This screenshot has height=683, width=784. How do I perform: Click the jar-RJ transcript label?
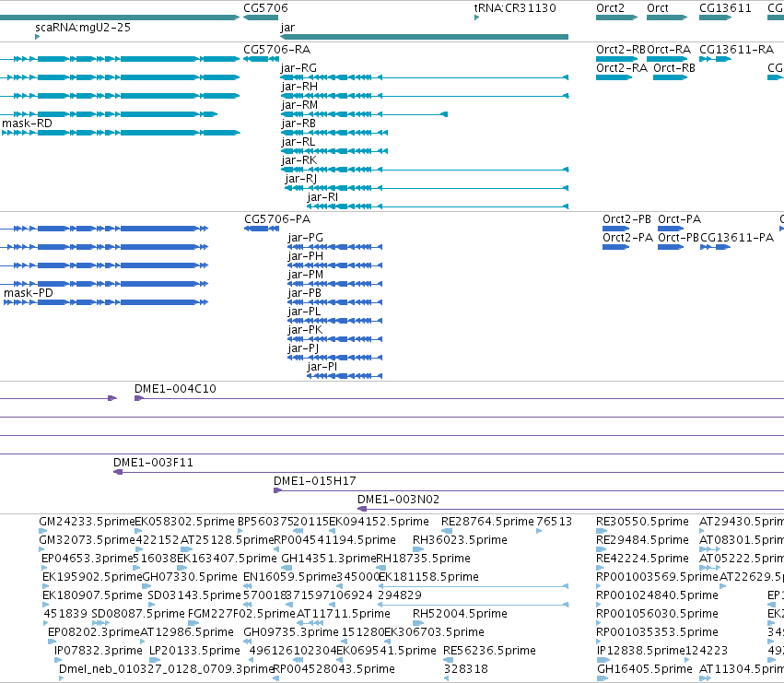301,179
